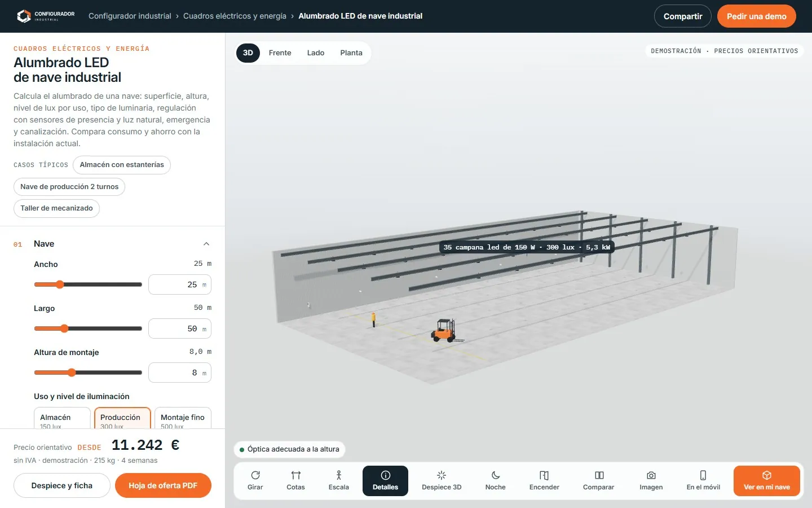
Task: Open Cuadros eléctricos y energía breadcrumb
Action: pyautogui.click(x=235, y=16)
